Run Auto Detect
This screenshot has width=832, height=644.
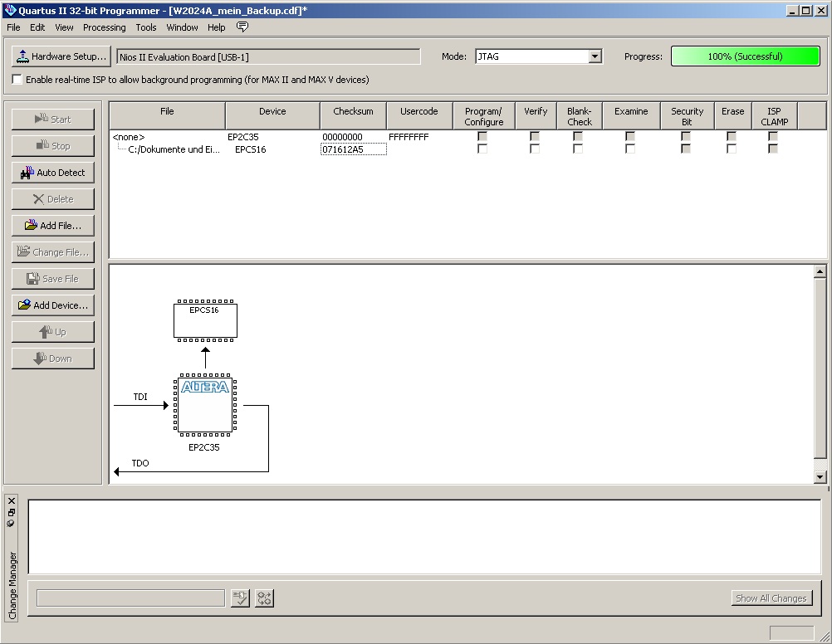[53, 173]
